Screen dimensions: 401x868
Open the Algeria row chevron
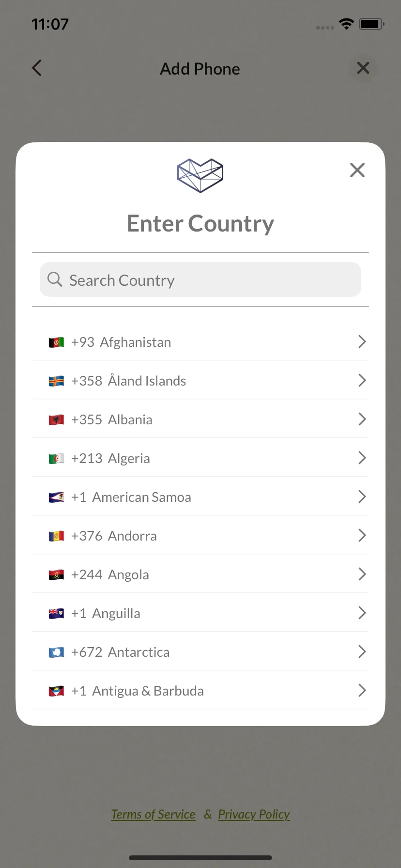click(x=362, y=458)
